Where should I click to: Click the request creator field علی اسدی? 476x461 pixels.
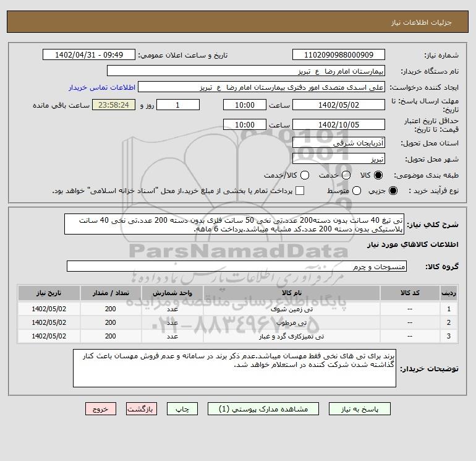point(261,87)
